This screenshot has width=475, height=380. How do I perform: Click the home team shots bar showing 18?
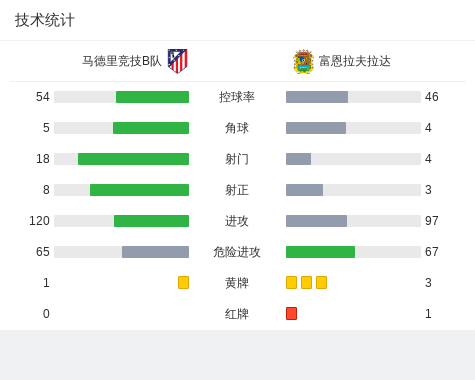click(133, 159)
